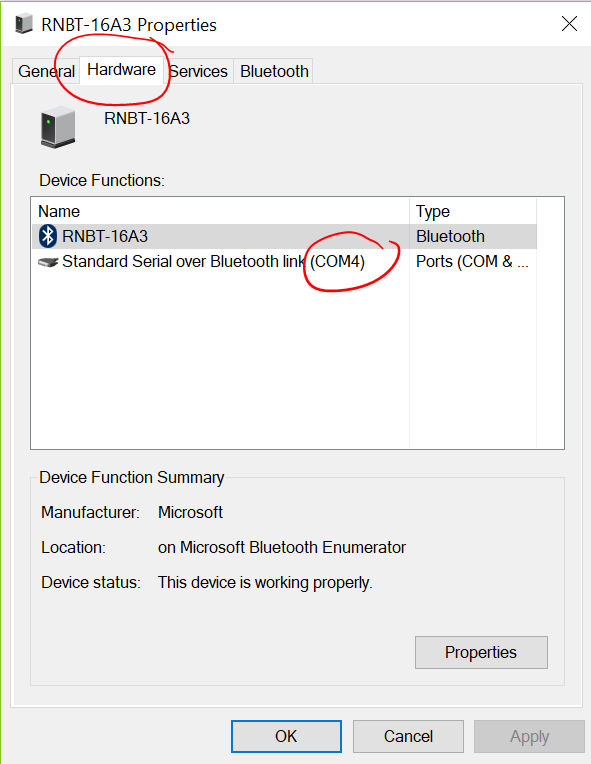Click the Type column header

point(473,211)
